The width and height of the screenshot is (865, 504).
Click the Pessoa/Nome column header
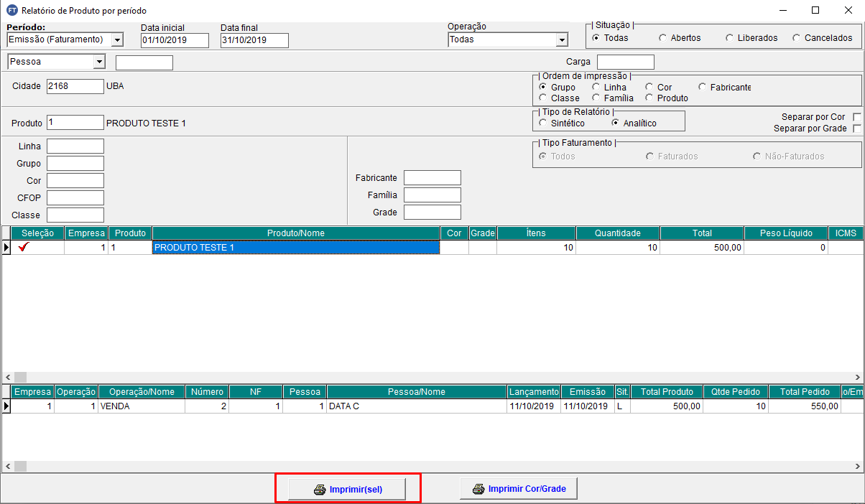[416, 391]
